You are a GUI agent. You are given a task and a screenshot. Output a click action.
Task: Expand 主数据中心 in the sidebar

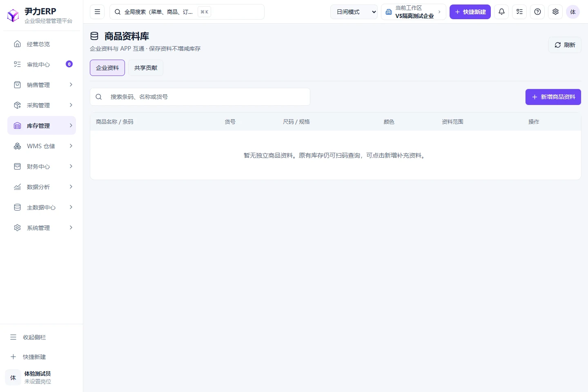click(x=42, y=207)
